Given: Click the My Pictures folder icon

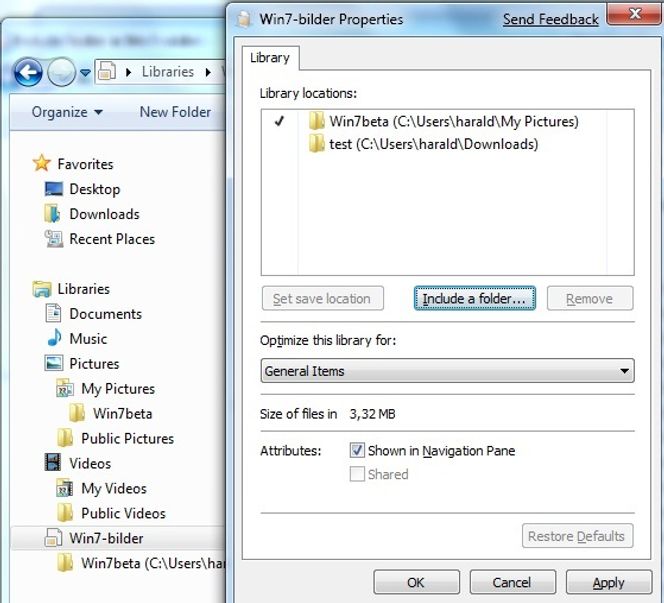Looking at the screenshot, I should (64, 388).
